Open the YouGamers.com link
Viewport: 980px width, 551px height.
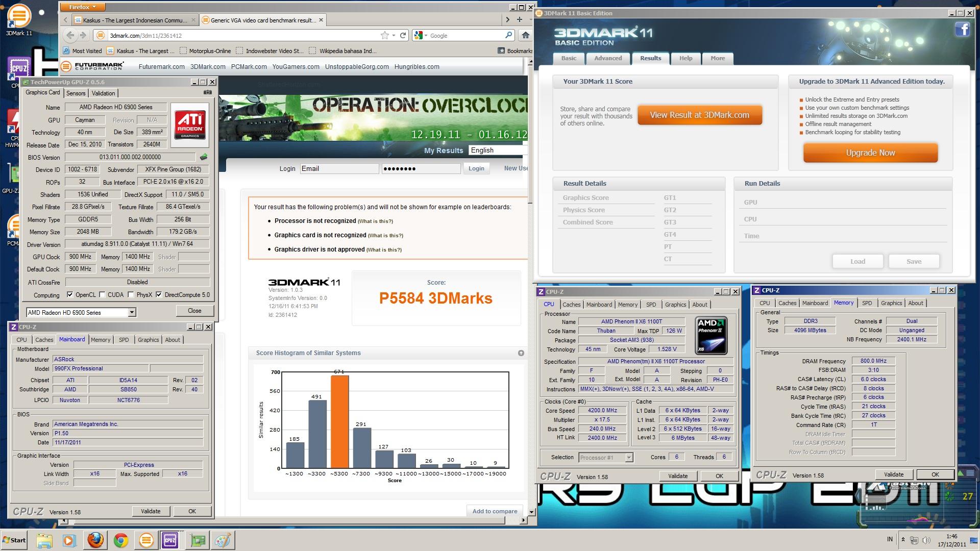click(x=296, y=67)
